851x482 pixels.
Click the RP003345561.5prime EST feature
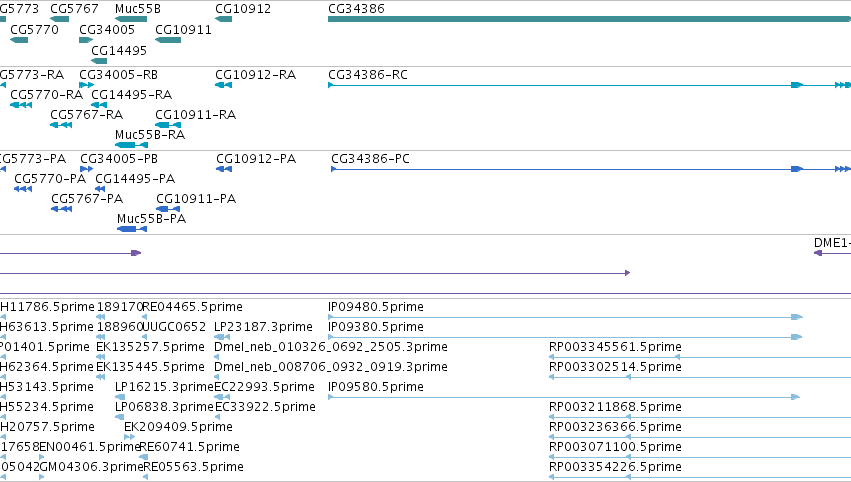pyautogui.click(x=700, y=357)
